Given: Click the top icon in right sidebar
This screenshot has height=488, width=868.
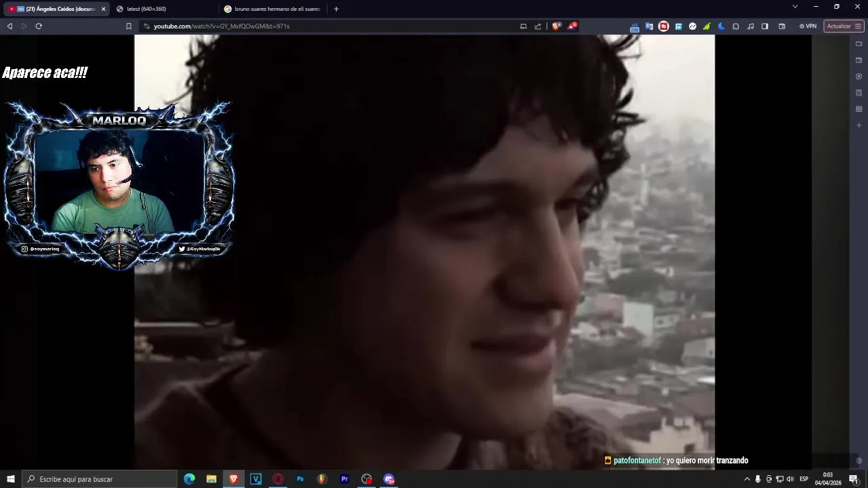Looking at the screenshot, I should pyautogui.click(x=859, y=44).
